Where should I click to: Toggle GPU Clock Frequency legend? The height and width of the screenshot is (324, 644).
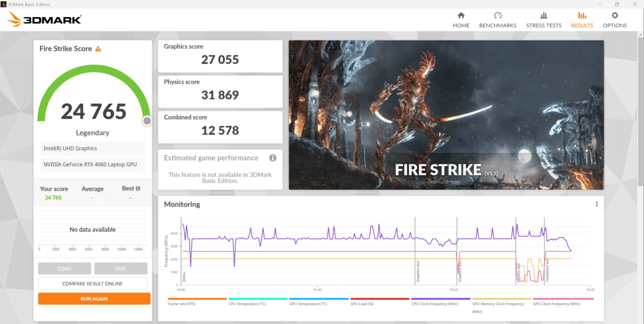pos(563,301)
